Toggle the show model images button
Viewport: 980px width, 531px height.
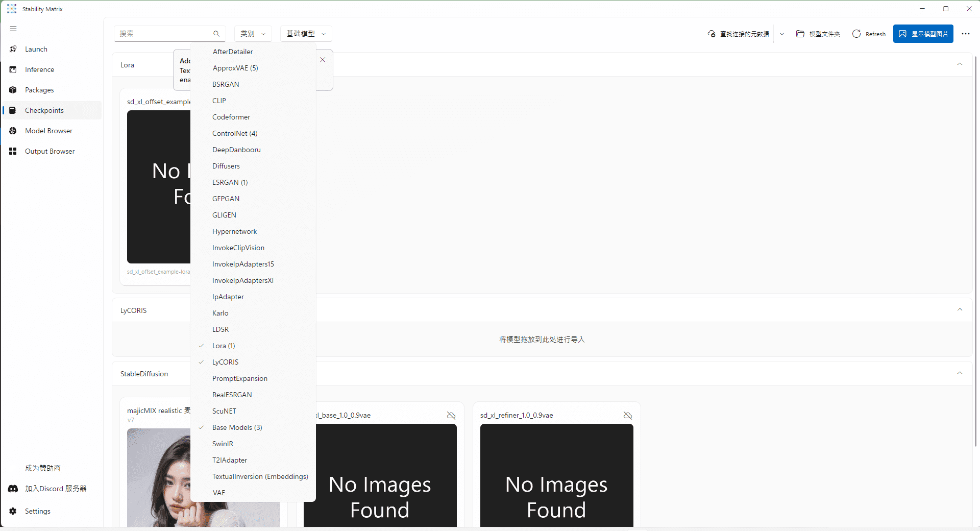(x=923, y=34)
